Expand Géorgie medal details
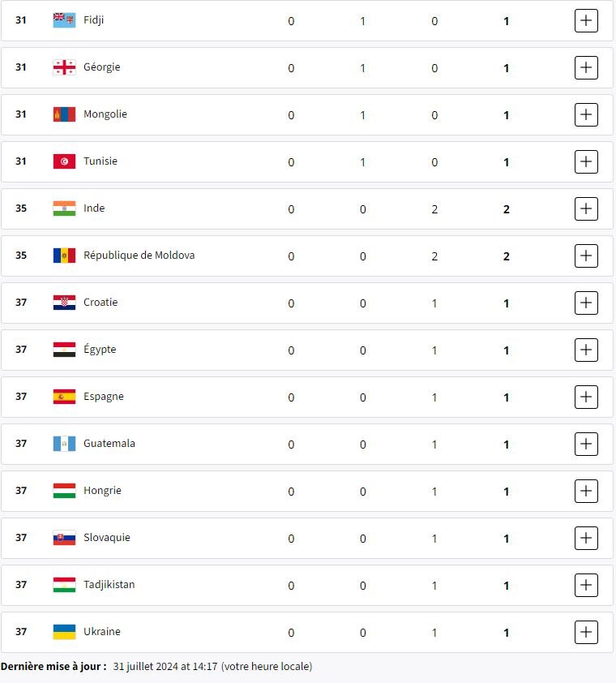Viewport: 616px width, 683px height. (586, 67)
